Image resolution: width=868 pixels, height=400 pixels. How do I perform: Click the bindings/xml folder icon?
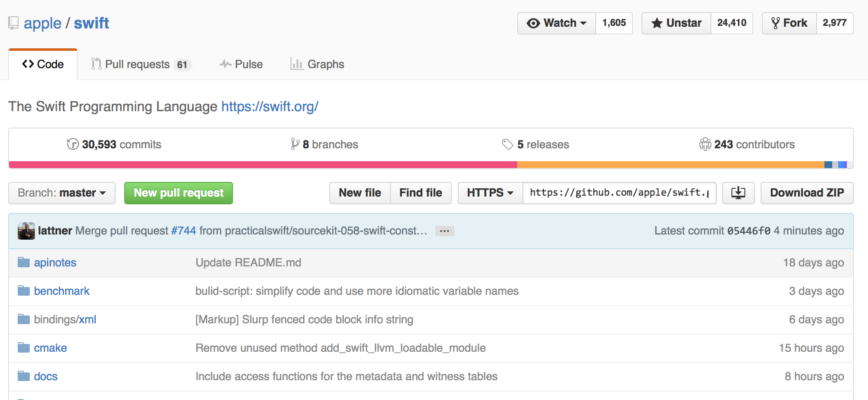point(24,319)
